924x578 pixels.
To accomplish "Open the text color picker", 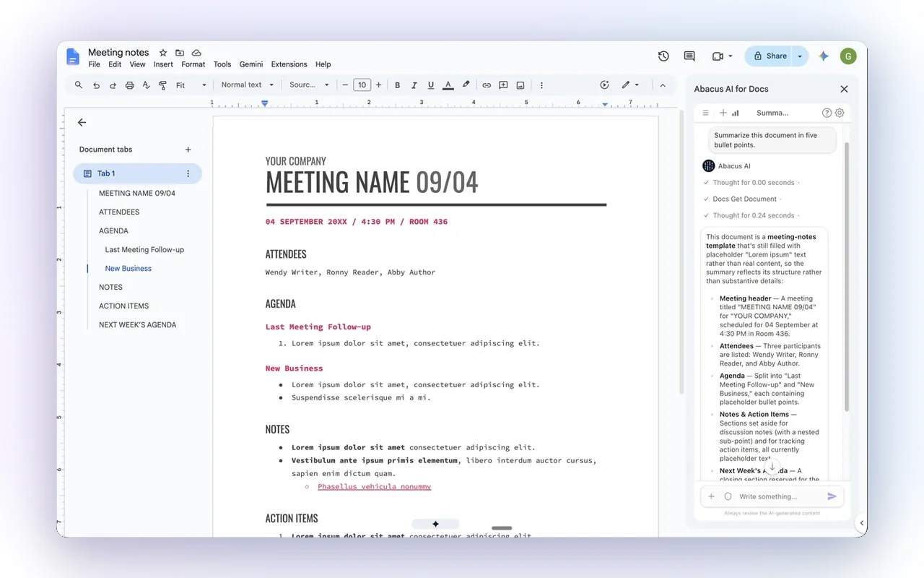I will (448, 85).
